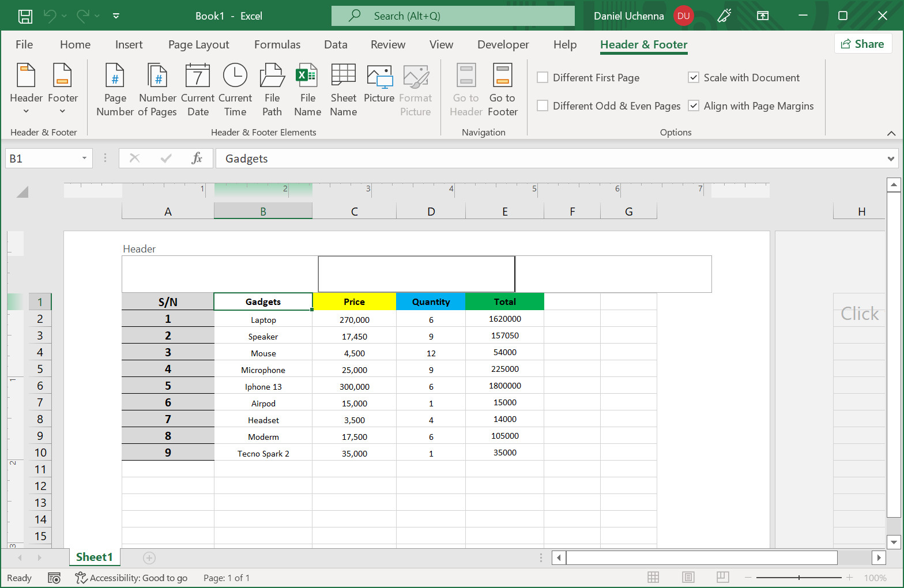Enable Different First Page option

point(543,77)
